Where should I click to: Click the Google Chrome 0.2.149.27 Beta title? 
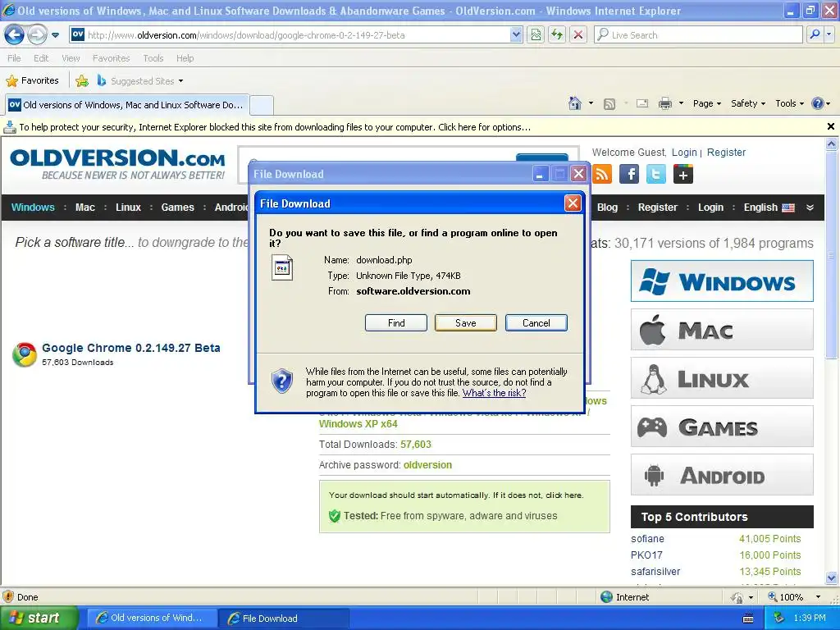click(x=130, y=348)
